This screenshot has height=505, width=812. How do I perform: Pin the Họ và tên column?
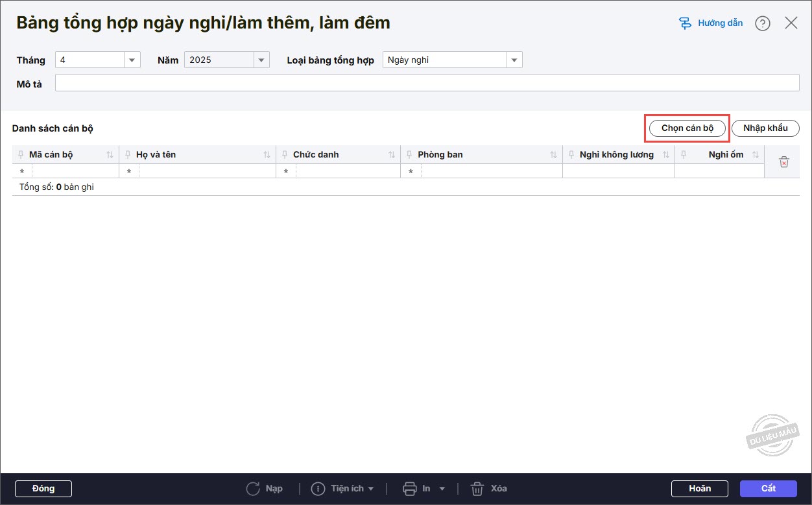(128, 155)
